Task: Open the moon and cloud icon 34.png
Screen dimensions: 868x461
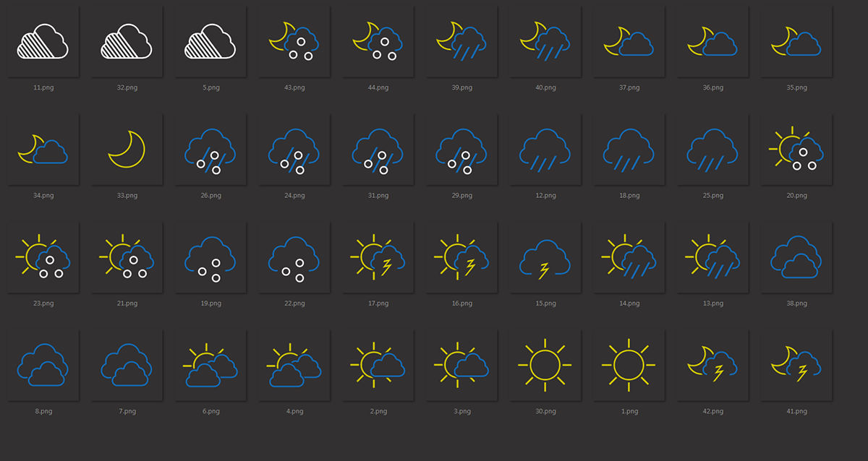Action: pyautogui.click(x=43, y=149)
